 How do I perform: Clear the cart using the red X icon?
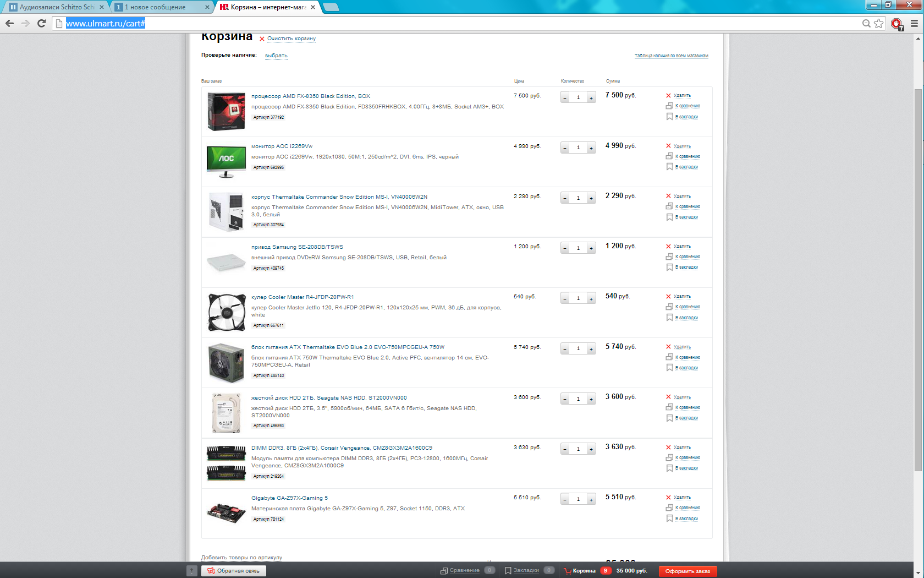[x=262, y=39]
